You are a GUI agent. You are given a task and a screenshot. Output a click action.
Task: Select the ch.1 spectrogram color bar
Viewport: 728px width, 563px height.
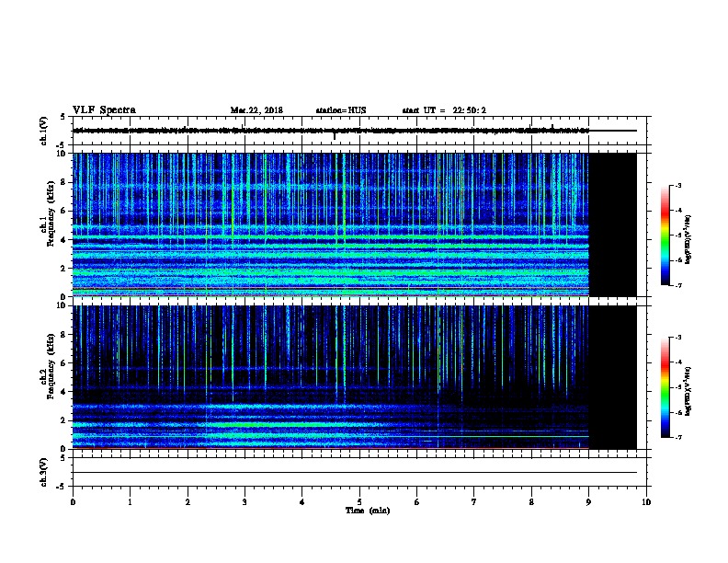665,236
